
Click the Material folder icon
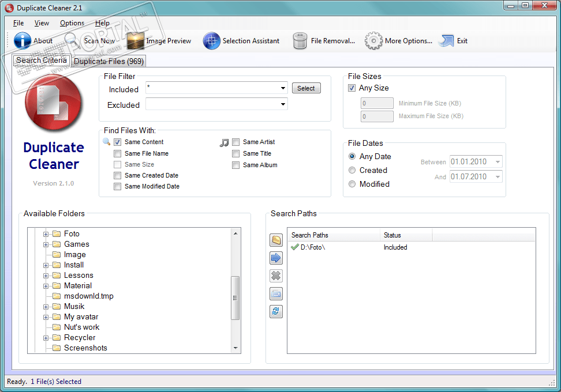(57, 285)
